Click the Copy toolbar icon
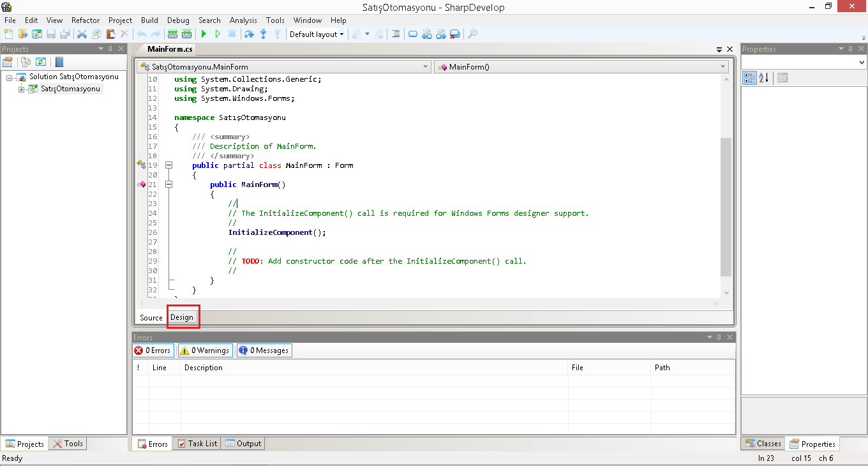The width and height of the screenshot is (868, 466). (96, 34)
